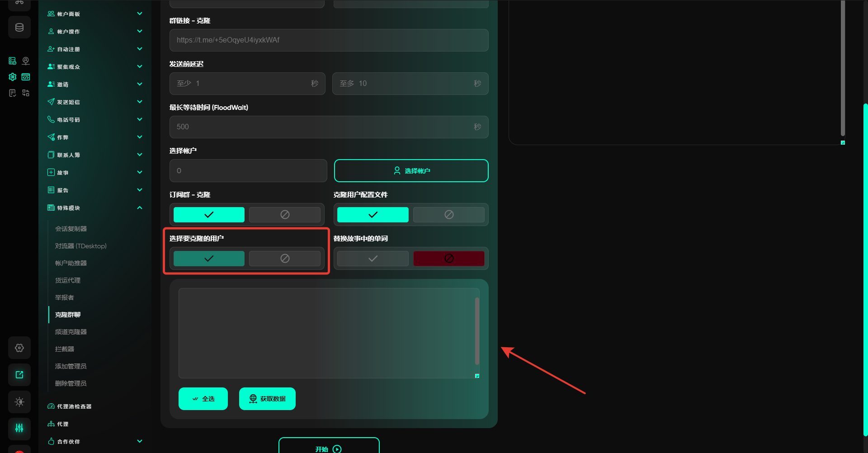Click the 选择帐户 button
This screenshot has height=453, width=868.
[x=411, y=171]
